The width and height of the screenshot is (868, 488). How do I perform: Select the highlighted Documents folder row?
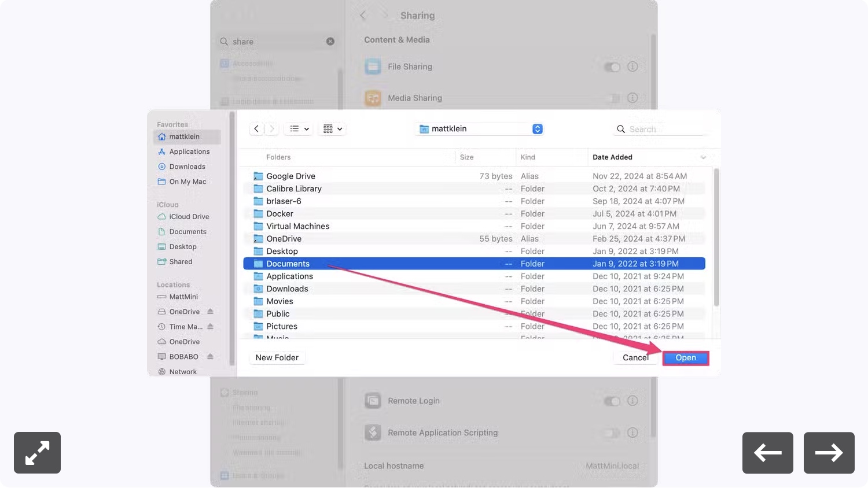click(474, 264)
